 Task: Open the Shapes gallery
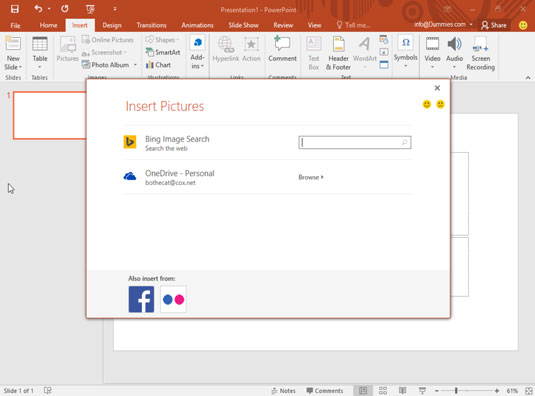tap(162, 40)
